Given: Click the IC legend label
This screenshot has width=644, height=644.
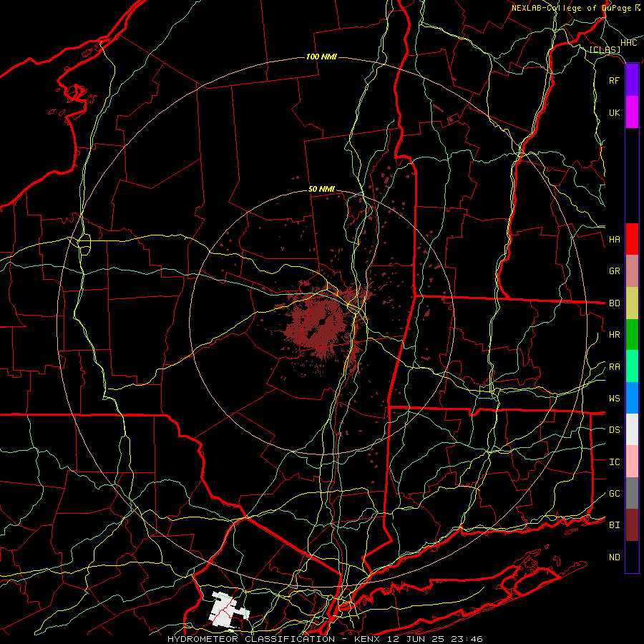Looking at the screenshot, I should click(614, 462).
